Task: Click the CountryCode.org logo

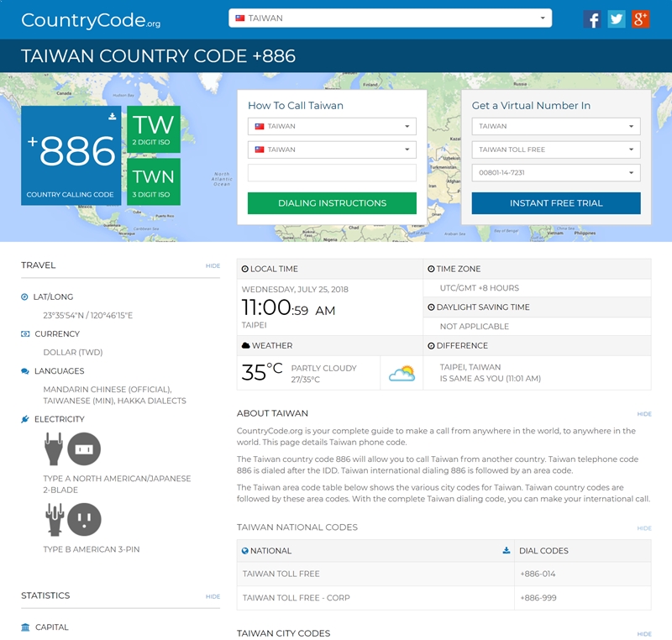Action: pos(91,20)
